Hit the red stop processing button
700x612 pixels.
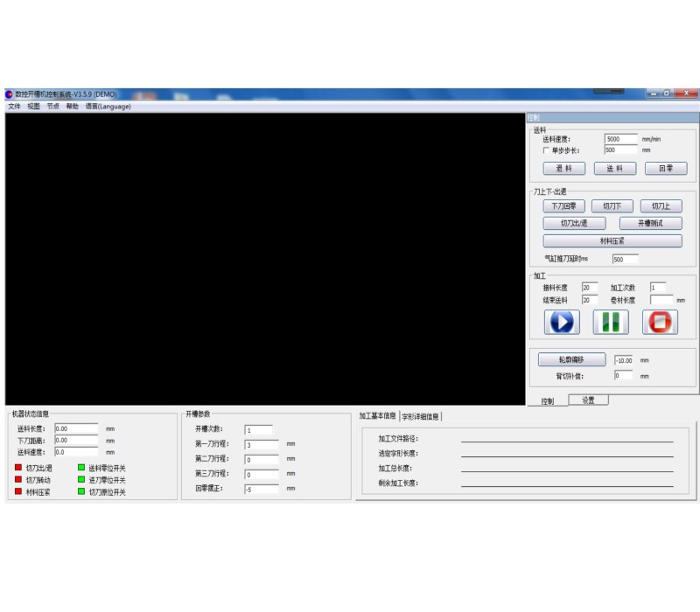tap(660, 322)
